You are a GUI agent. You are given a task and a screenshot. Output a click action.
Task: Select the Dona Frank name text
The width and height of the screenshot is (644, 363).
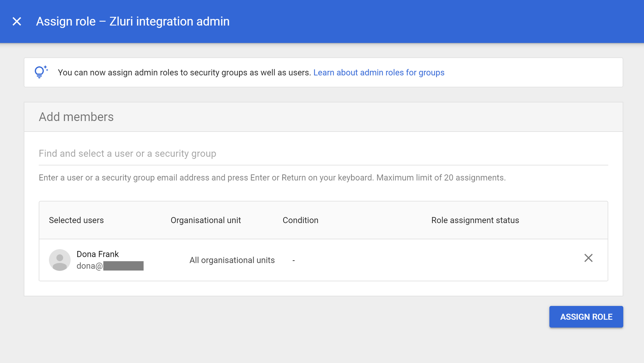coord(98,254)
